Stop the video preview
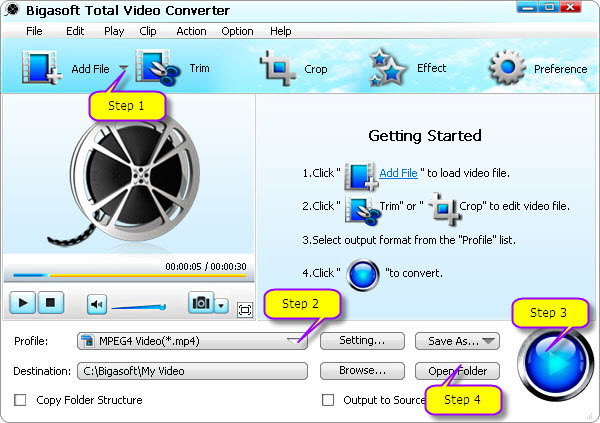The image size is (600, 423). coord(50,303)
